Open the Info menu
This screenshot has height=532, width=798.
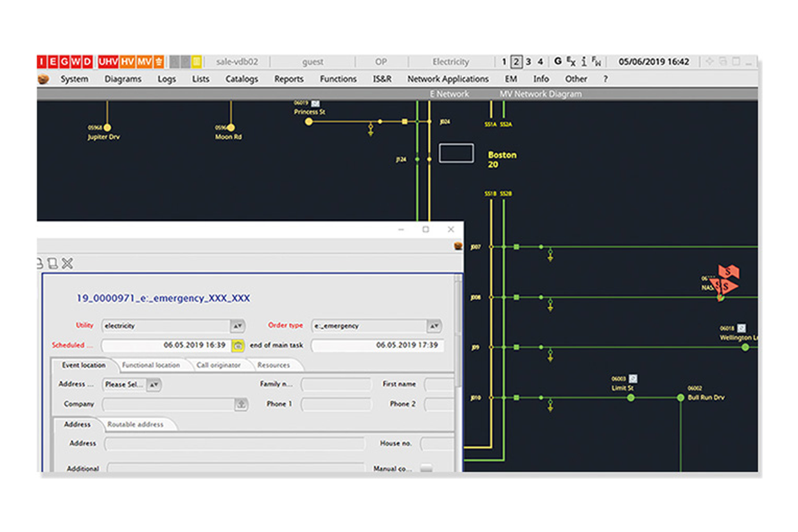[541, 79]
